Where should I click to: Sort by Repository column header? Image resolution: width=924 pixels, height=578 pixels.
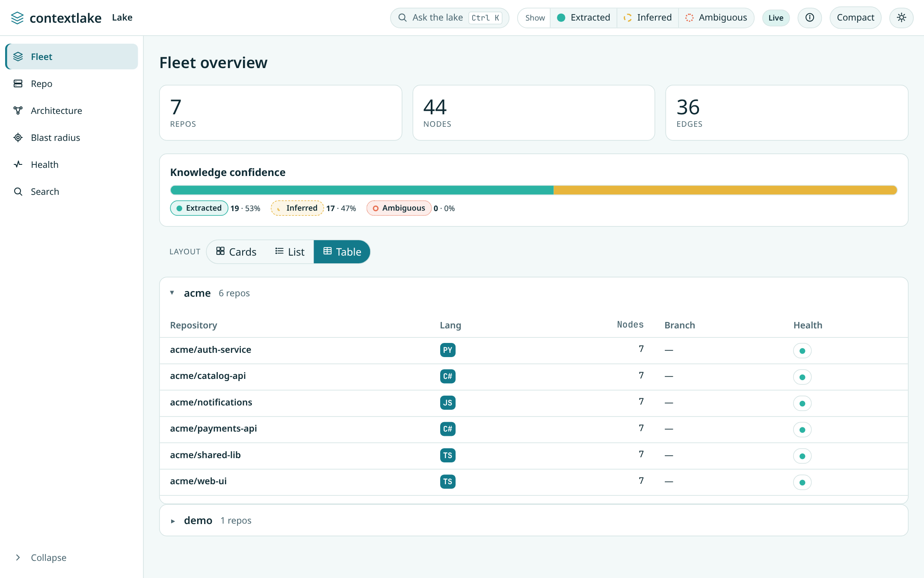[x=193, y=325]
